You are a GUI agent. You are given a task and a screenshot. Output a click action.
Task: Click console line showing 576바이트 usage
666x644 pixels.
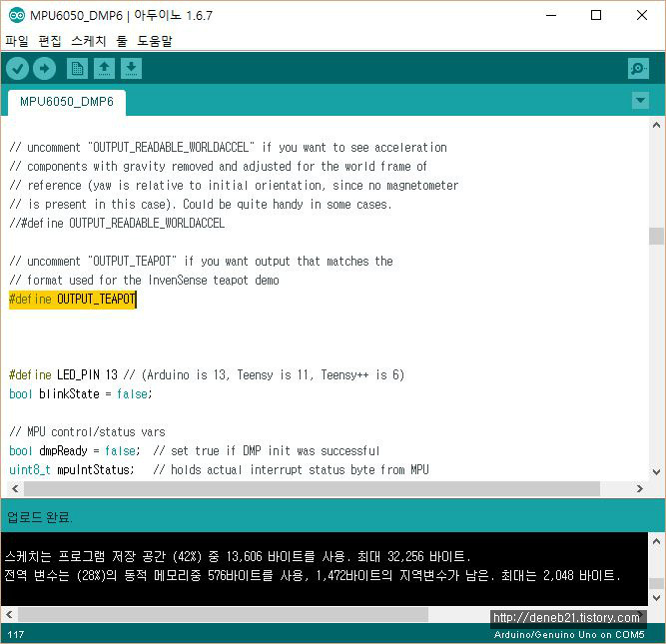click(314, 575)
